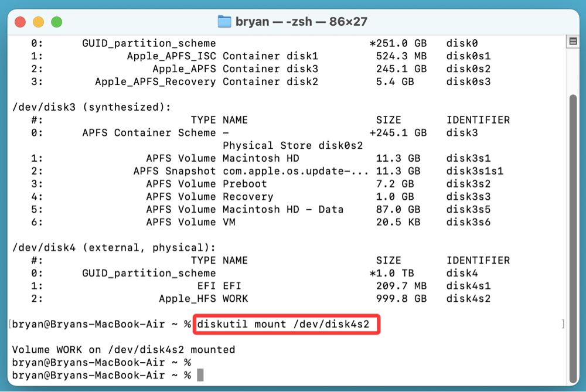Select the highlighted diskutil mount command
586x392 pixels.
click(x=286, y=323)
